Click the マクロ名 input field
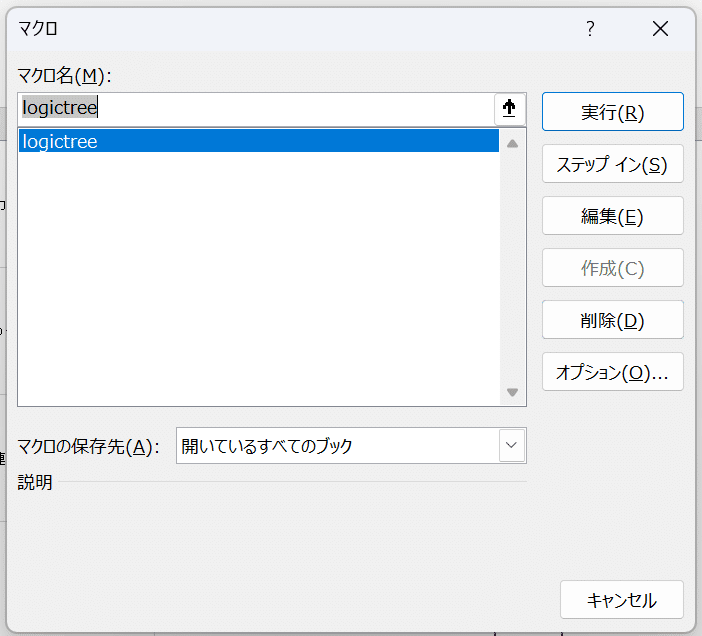 256,109
